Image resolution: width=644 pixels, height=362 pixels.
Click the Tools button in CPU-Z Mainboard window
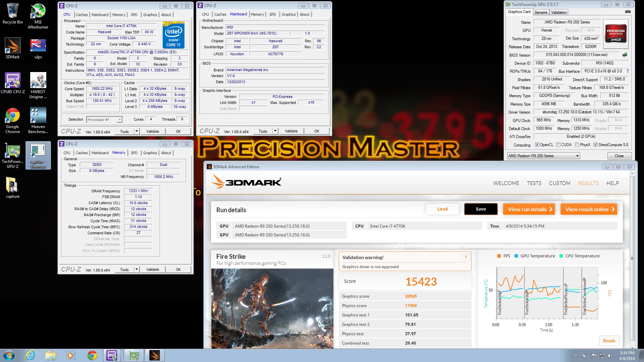tap(263, 131)
